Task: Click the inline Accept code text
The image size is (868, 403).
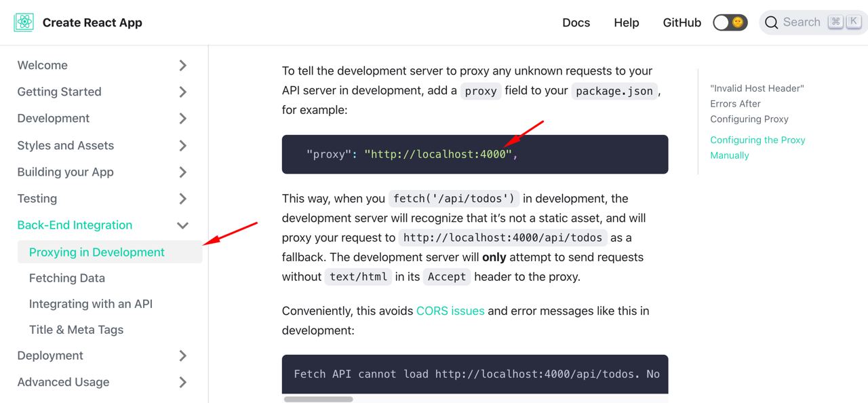Action: point(447,277)
